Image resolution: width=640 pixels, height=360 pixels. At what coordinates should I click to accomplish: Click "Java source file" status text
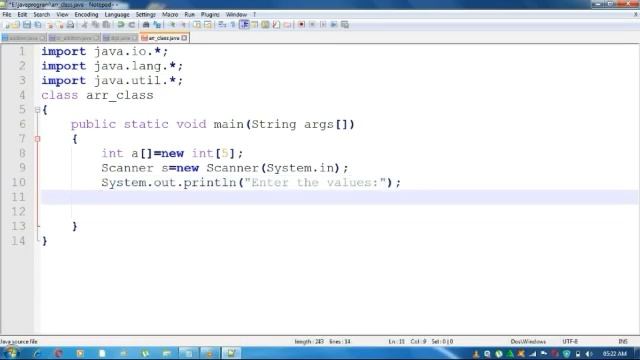tap(19, 342)
